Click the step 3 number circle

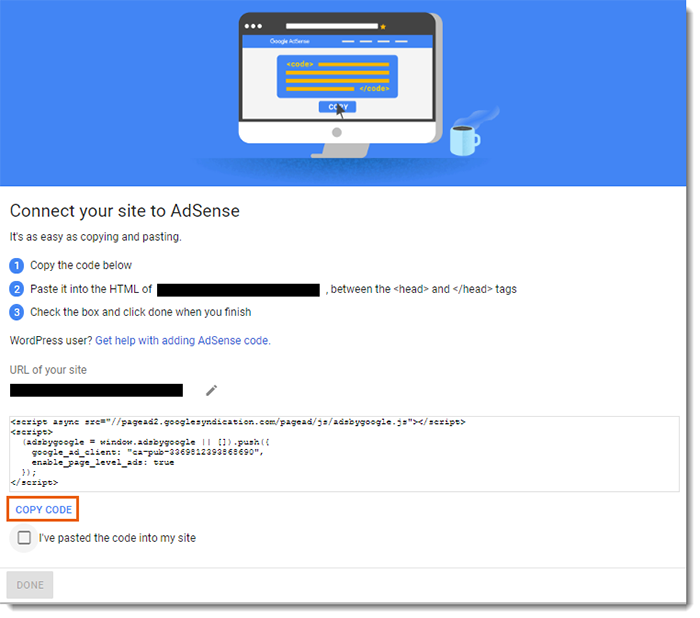coord(16,312)
